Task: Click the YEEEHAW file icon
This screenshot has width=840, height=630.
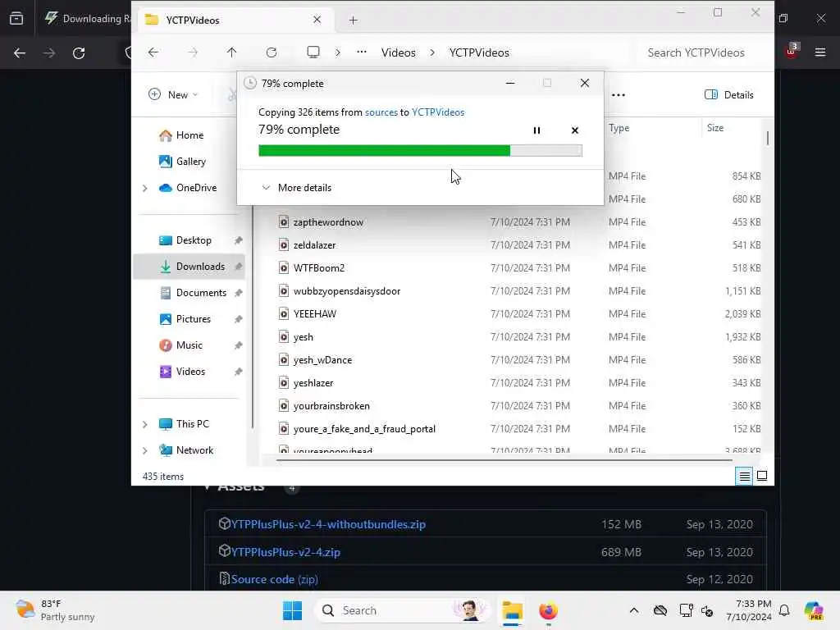Action: coord(284,314)
